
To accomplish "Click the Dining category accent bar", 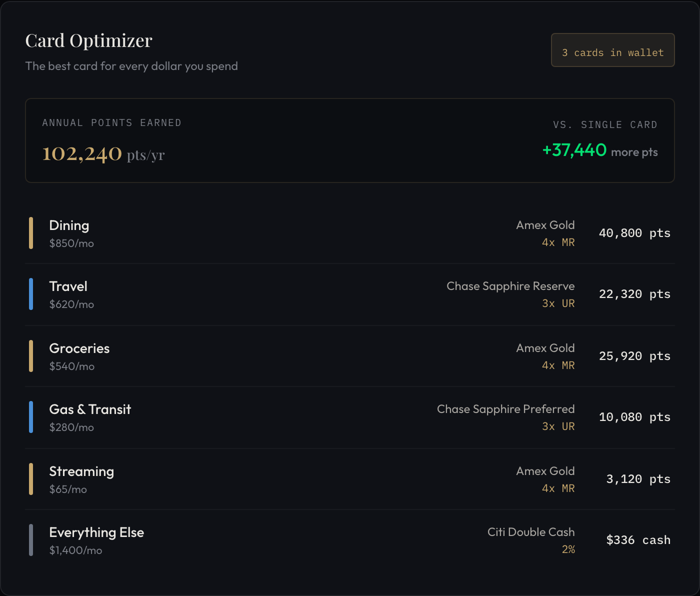I will click(31, 232).
